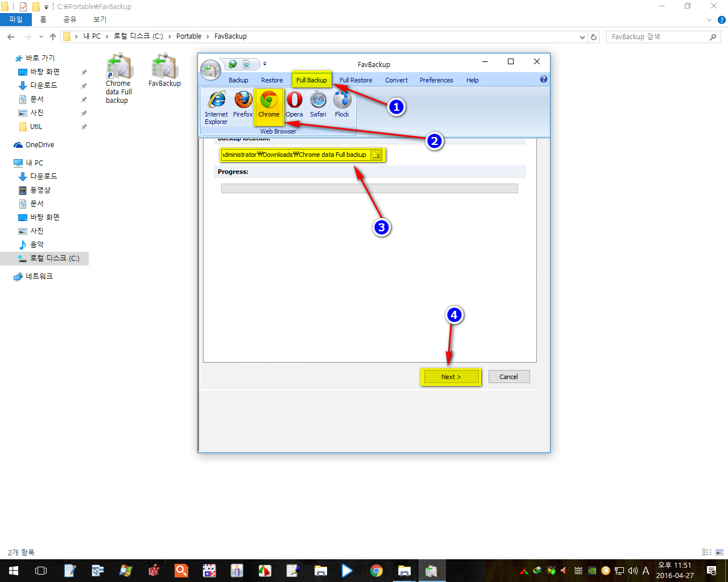Open Task View on the taskbar
The image size is (728, 582).
click(41, 571)
